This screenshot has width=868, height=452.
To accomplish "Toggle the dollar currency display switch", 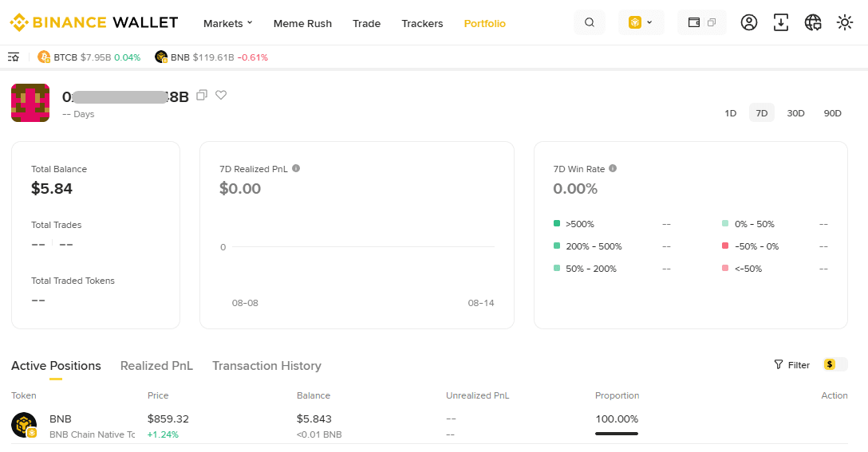I will 835,364.
